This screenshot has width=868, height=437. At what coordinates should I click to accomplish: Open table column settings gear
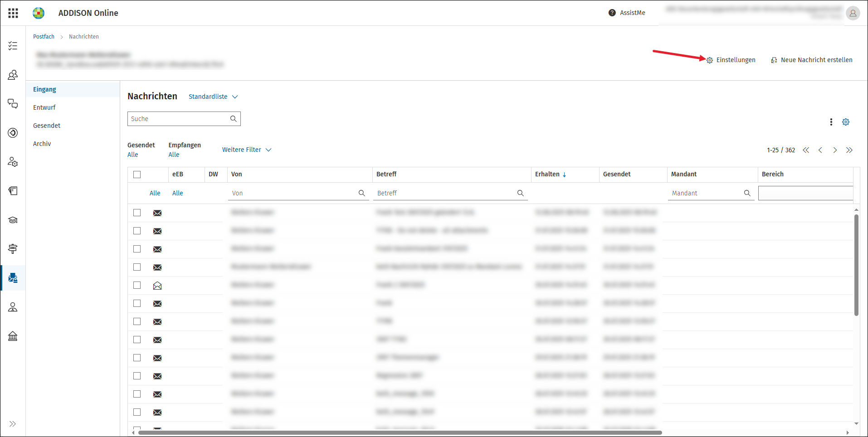846,122
